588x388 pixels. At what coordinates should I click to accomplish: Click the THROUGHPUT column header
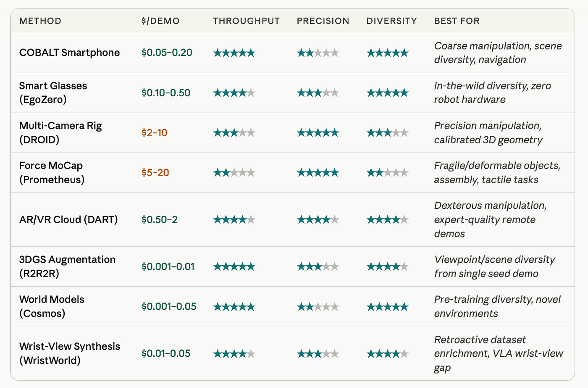(x=246, y=21)
